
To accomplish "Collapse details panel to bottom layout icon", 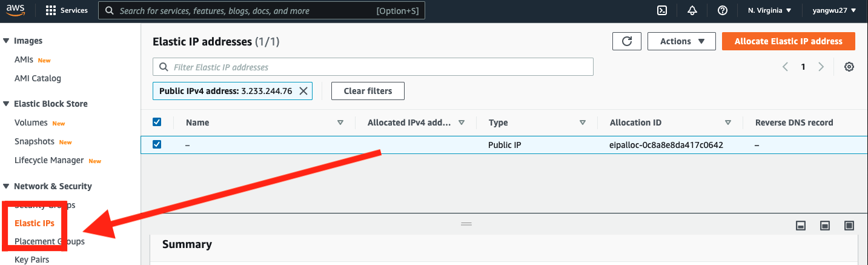I will tap(800, 225).
